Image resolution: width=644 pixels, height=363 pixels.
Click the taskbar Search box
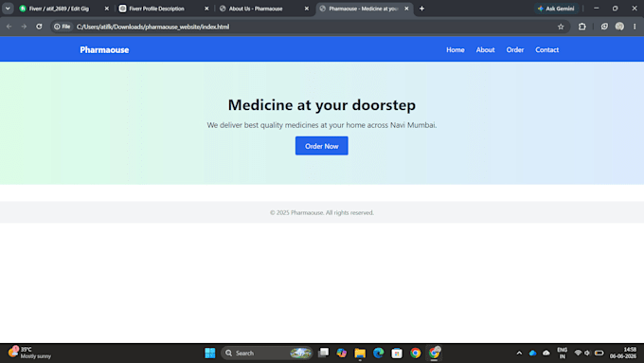267,353
